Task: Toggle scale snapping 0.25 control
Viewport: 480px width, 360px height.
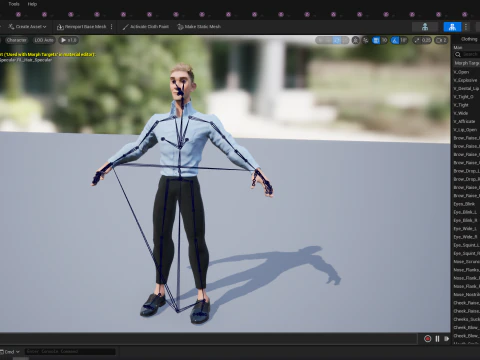Action: click(x=422, y=40)
